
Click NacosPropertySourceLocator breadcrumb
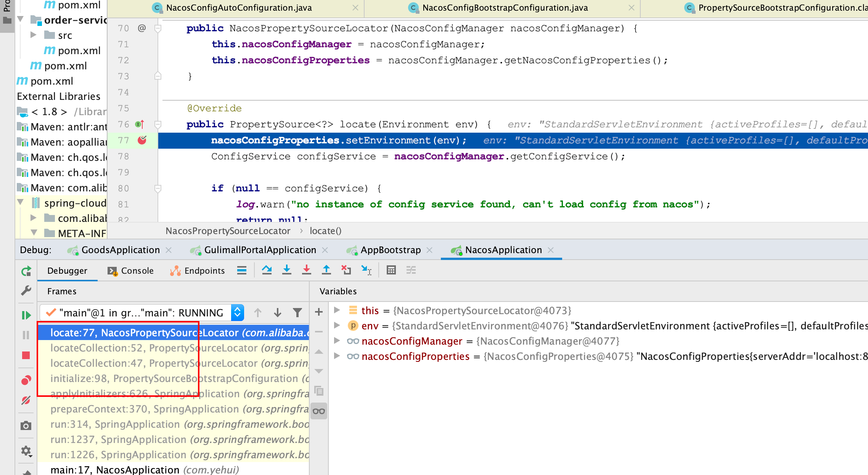[228, 231]
